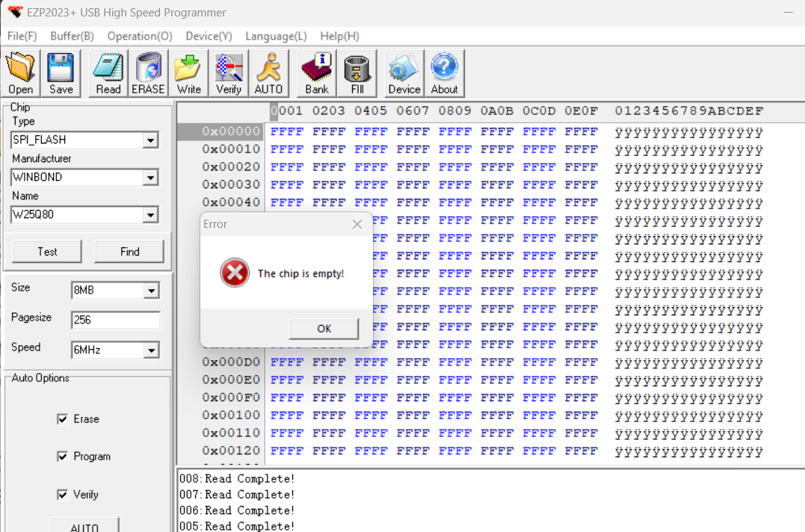Toggle the Verify auto option checkbox
This screenshot has width=805, height=532.
[x=62, y=495]
